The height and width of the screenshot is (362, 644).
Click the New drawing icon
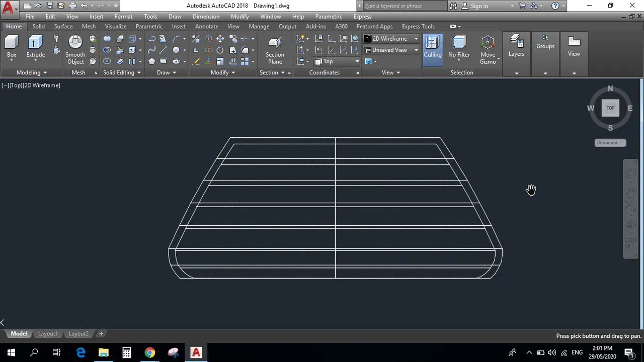[27, 6]
